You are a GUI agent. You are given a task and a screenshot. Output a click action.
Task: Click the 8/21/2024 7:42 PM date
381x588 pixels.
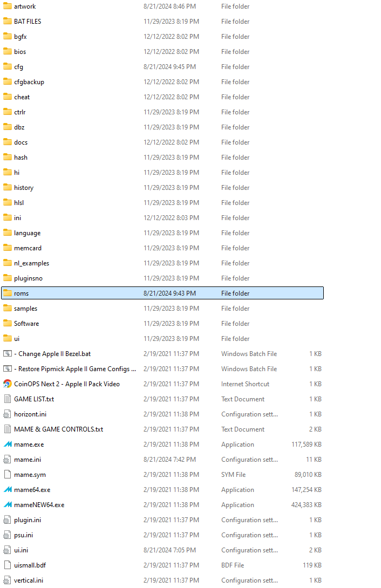click(x=169, y=460)
